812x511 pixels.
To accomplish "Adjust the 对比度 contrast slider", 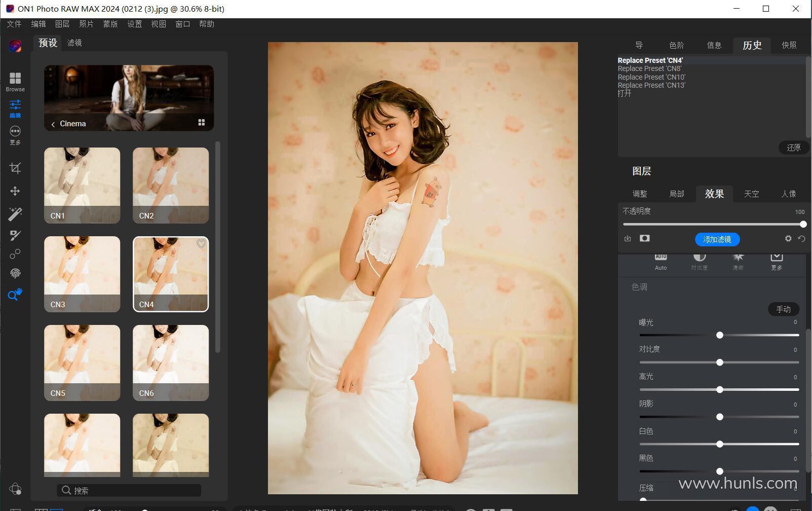I will point(719,362).
